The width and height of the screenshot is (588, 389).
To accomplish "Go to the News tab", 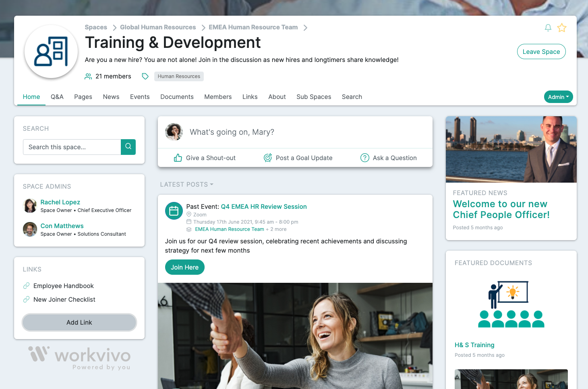I will (x=111, y=97).
